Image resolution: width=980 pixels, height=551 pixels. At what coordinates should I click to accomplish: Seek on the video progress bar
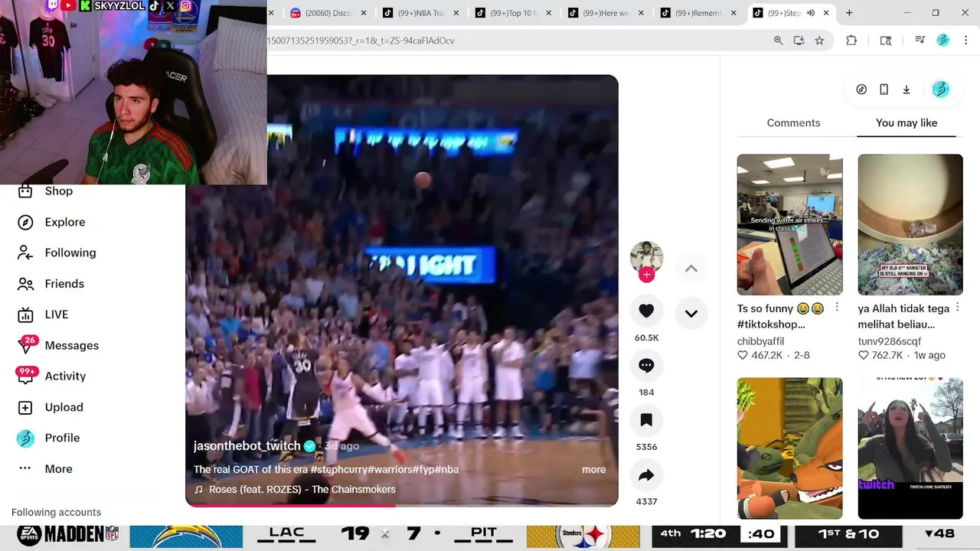click(401, 505)
